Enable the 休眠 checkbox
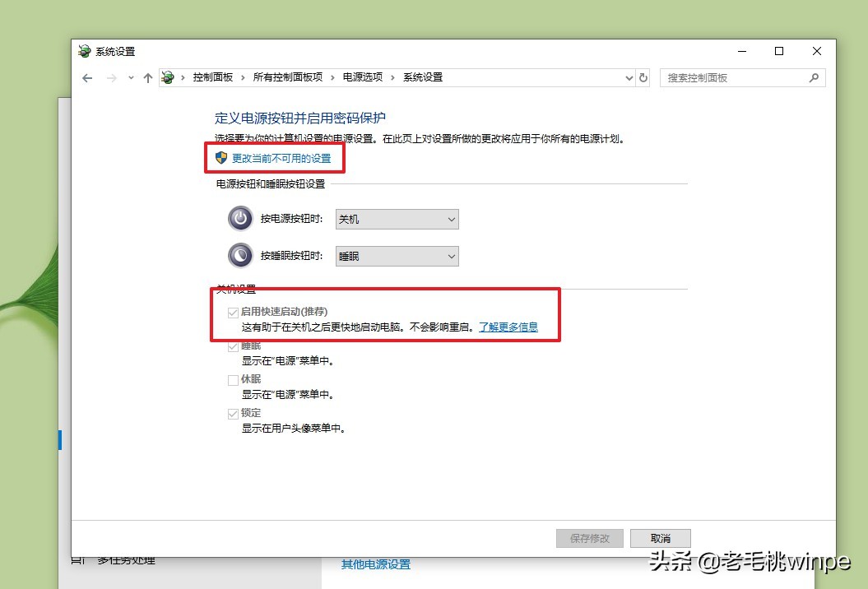This screenshot has height=589, width=868. (233, 378)
